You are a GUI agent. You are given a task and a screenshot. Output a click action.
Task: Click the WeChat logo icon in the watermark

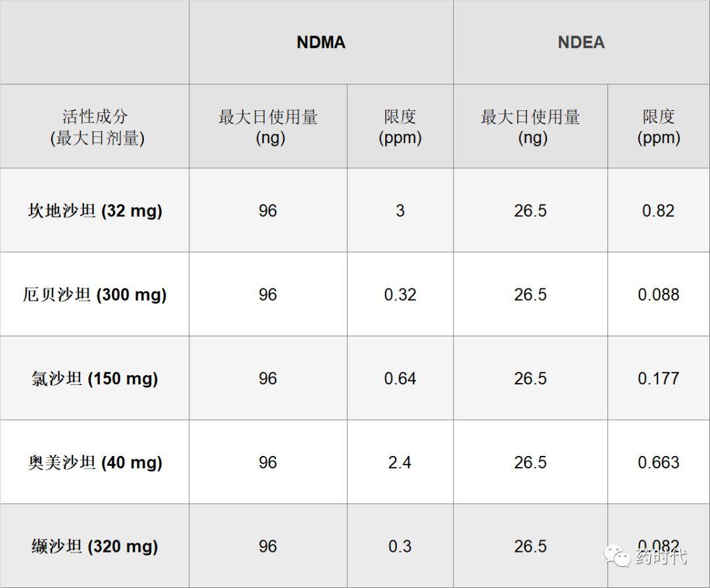click(617, 555)
